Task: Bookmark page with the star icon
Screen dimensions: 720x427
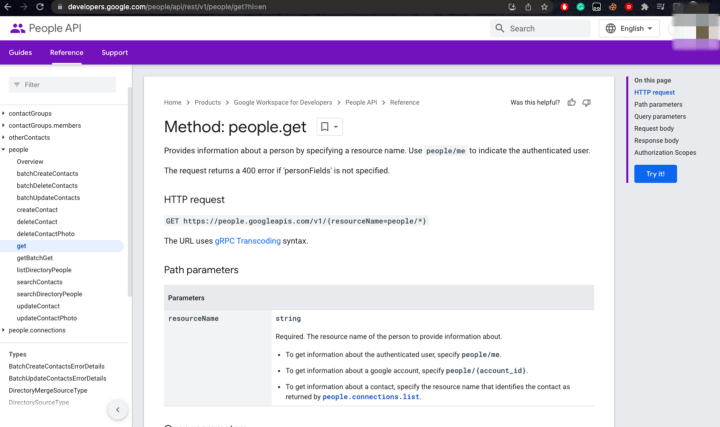Action: pos(544,7)
